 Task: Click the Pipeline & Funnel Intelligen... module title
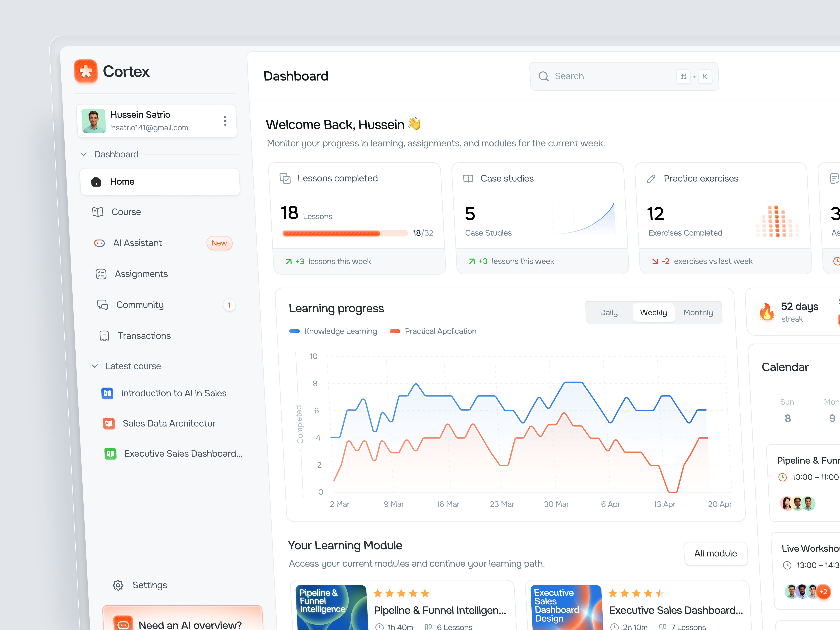(440, 610)
